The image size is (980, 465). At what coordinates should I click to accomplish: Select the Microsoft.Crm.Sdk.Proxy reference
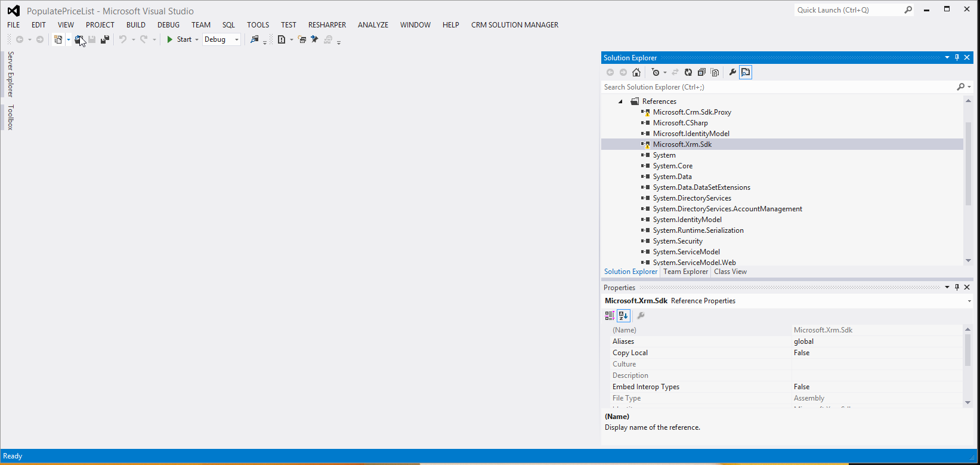pos(692,112)
